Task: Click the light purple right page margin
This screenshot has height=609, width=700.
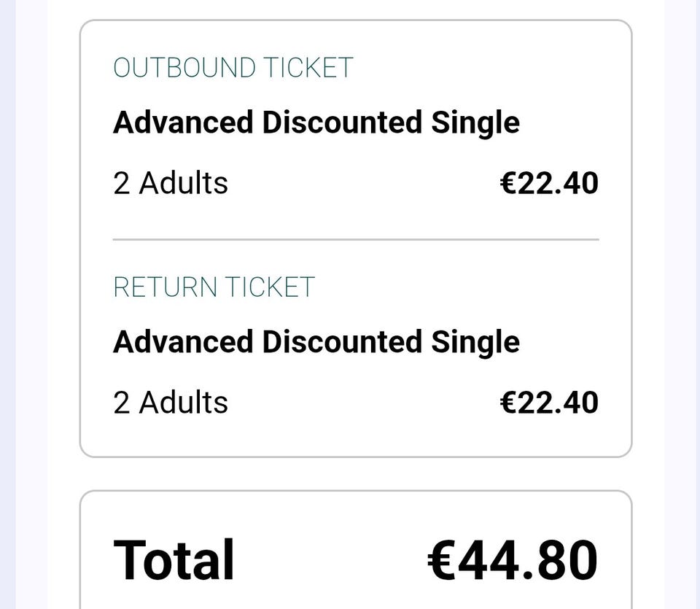Action: [691, 292]
